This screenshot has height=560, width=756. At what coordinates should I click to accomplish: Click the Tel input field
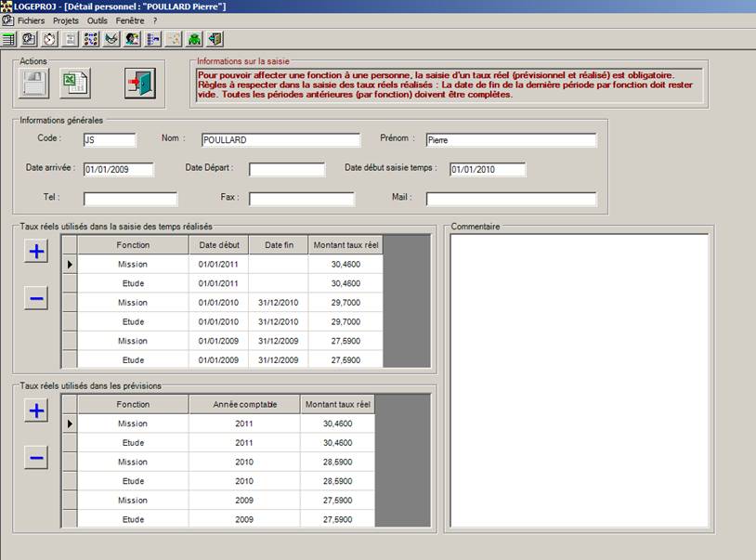tap(130, 198)
